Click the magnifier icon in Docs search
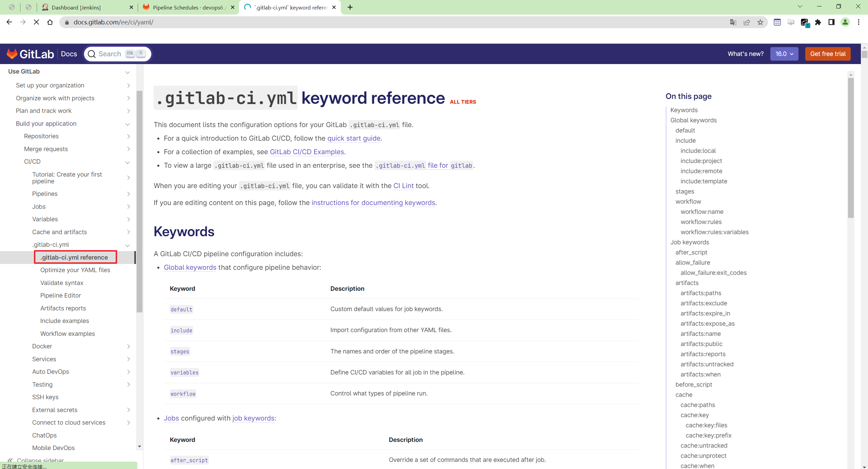 pos(92,54)
